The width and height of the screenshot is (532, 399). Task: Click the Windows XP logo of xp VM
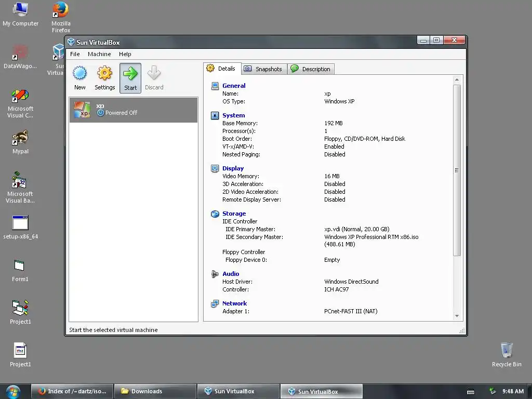82,110
